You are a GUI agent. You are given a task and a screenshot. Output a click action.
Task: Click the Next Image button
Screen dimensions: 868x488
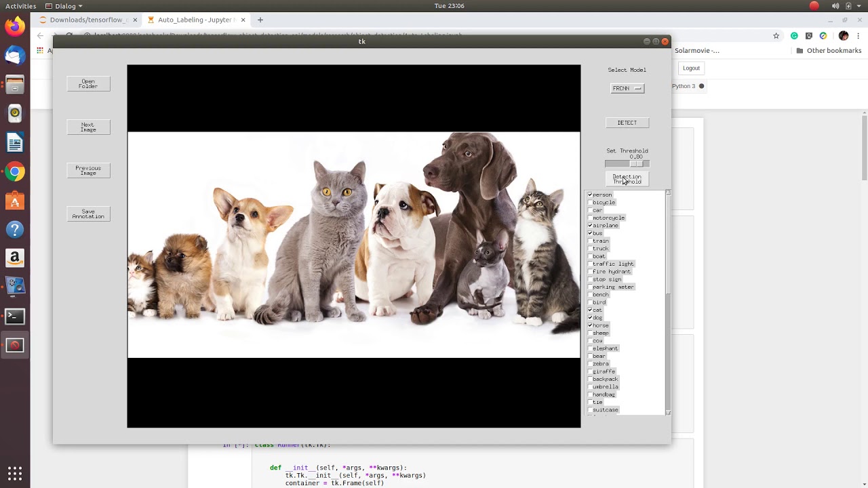(88, 127)
